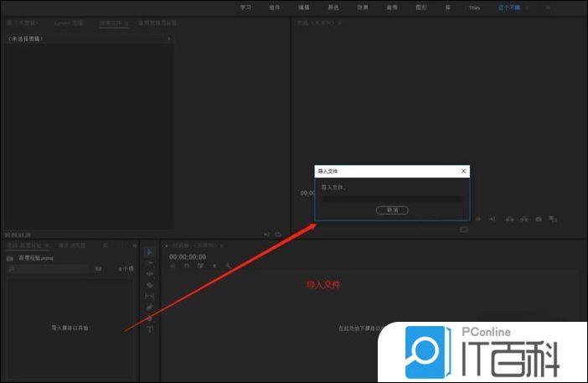Switch to the 颜色 workspace
The height and width of the screenshot is (383, 588).
tap(333, 8)
